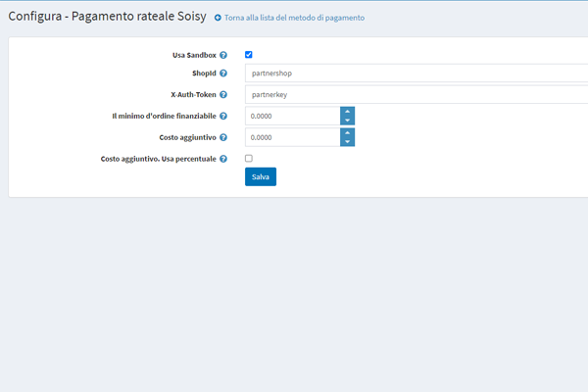588x392 pixels.
Task: Decrease minimo d'ordine finanziabile value
Action: point(347,121)
